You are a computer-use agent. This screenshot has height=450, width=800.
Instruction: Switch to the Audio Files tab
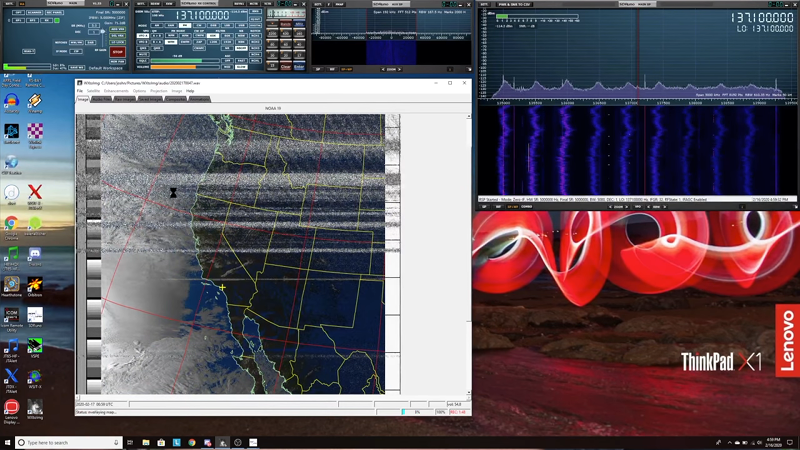[x=102, y=99]
